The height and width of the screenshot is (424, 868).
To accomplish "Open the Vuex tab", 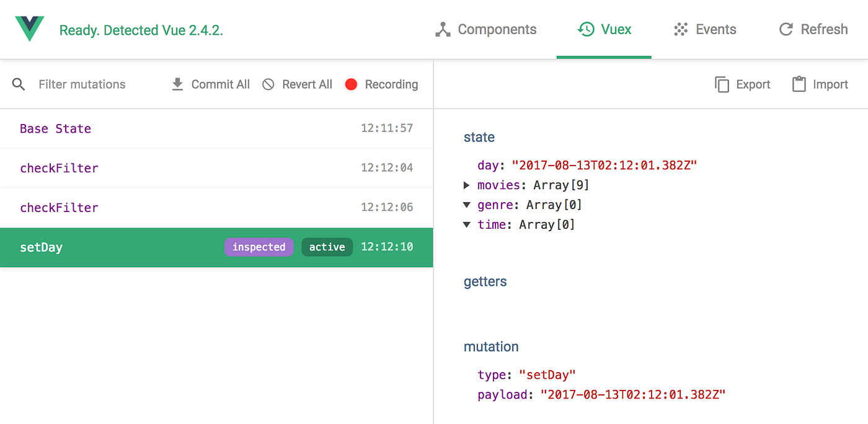I will tap(604, 29).
